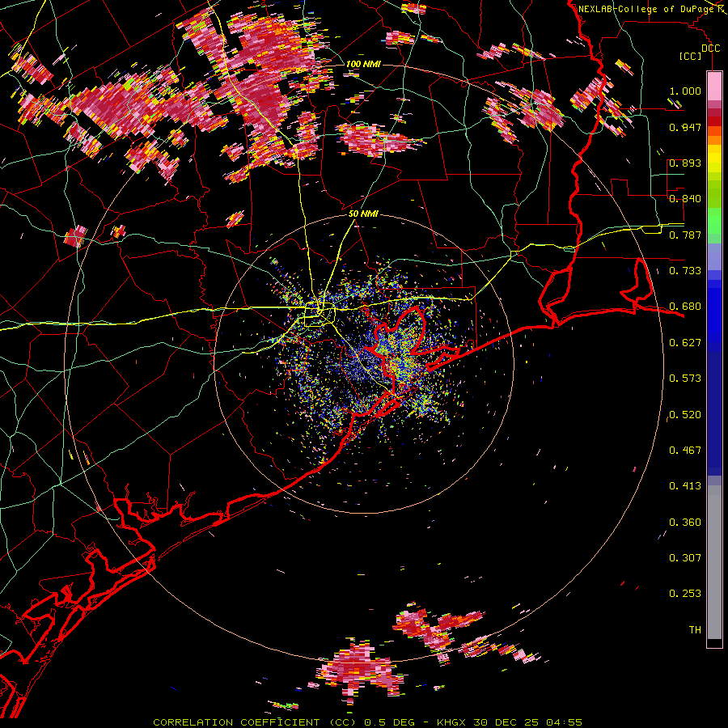Click the 0.893 scale value
The width and height of the screenshot is (728, 728).
tap(685, 163)
